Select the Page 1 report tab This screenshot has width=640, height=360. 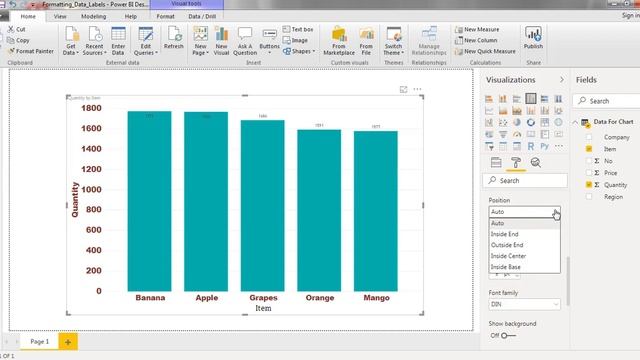pos(40,342)
